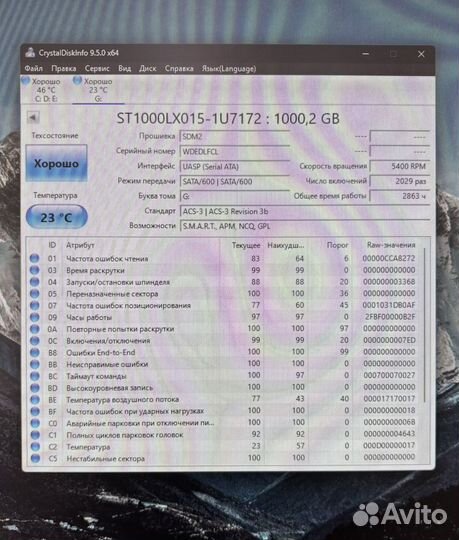The height and width of the screenshot is (540, 459).
Task: Click the status orb for attribute 01
Action: (34, 258)
